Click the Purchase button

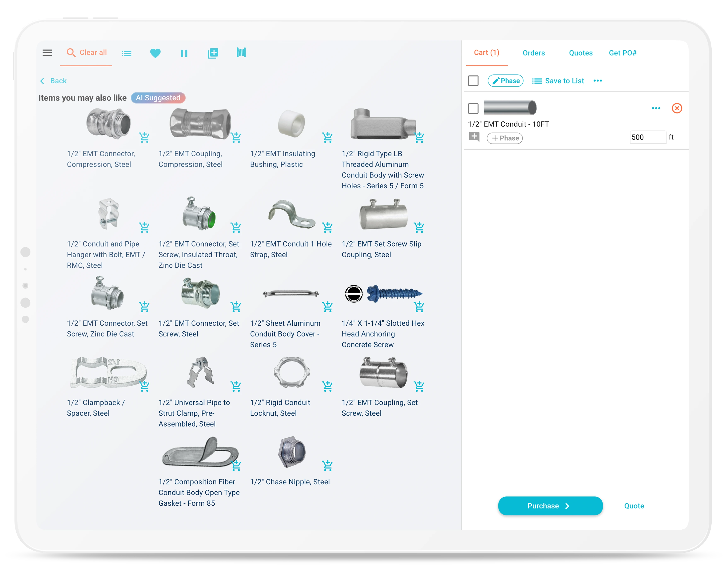pyautogui.click(x=550, y=506)
